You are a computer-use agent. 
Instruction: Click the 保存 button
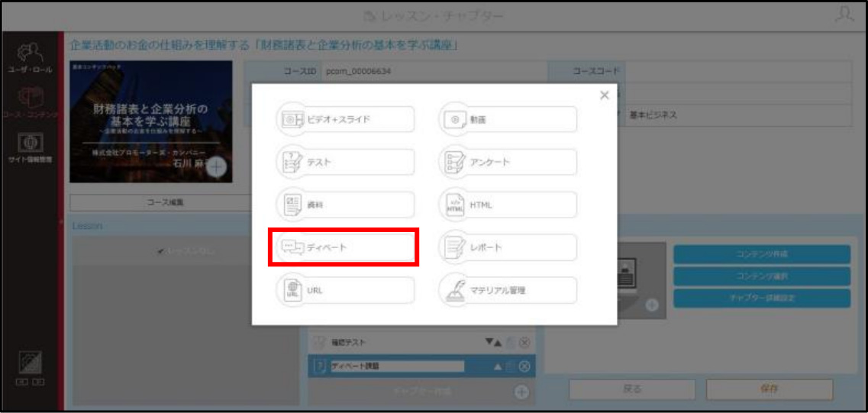click(770, 389)
